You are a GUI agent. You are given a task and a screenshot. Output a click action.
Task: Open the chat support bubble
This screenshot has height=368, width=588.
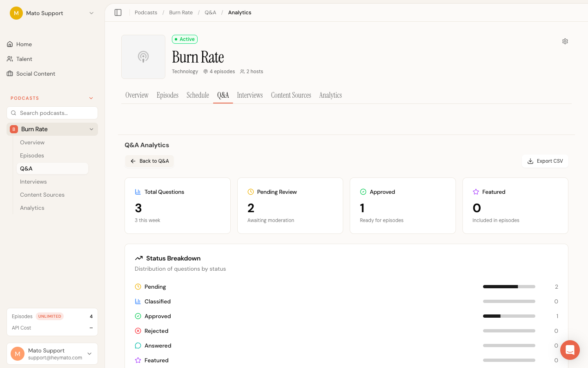pos(570,350)
